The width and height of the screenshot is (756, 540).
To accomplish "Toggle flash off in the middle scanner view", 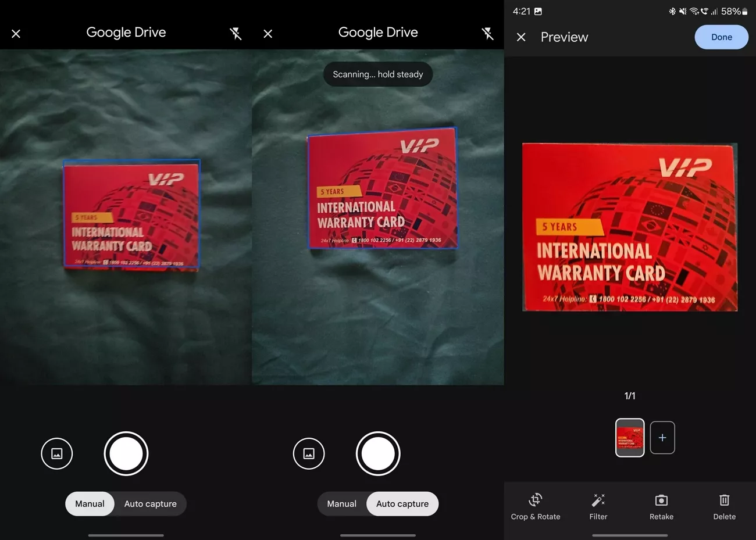I will [x=488, y=33].
